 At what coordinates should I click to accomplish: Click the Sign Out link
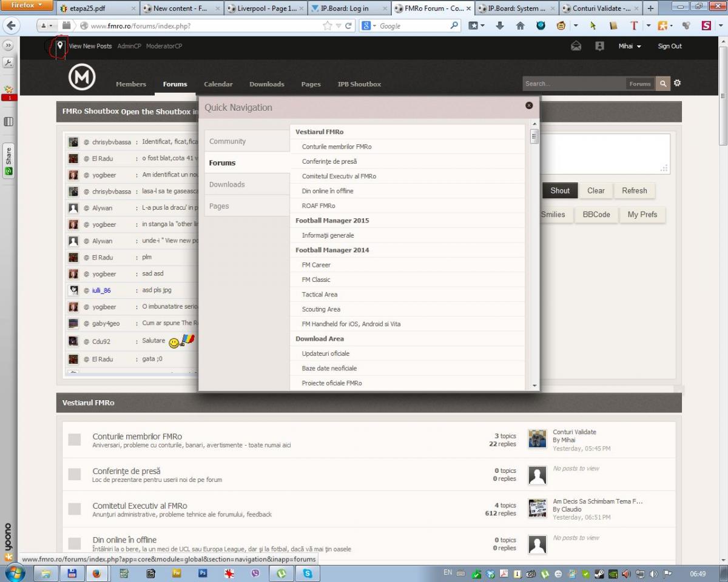click(670, 46)
